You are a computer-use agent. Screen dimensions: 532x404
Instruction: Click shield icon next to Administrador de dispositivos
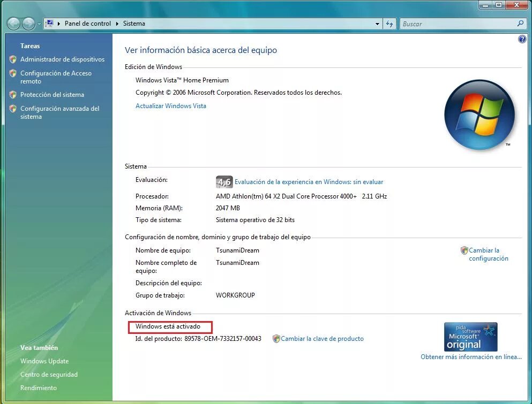pyautogui.click(x=13, y=59)
